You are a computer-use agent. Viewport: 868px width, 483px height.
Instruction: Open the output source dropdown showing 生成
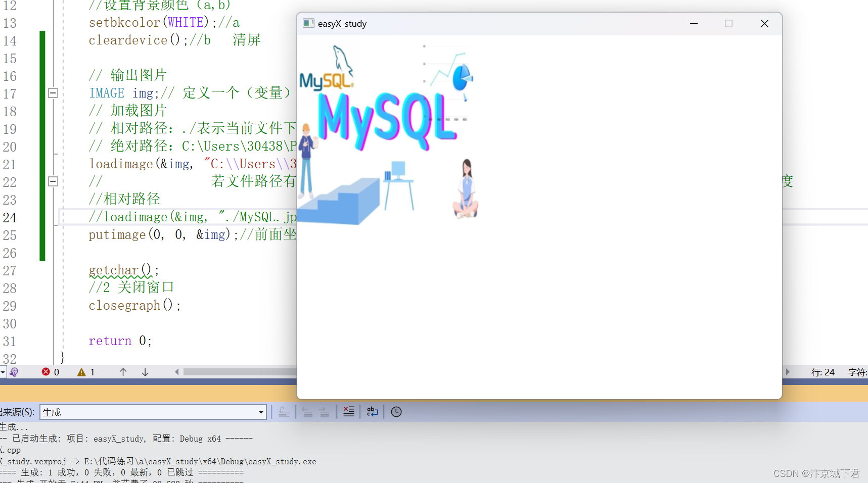pyautogui.click(x=153, y=412)
